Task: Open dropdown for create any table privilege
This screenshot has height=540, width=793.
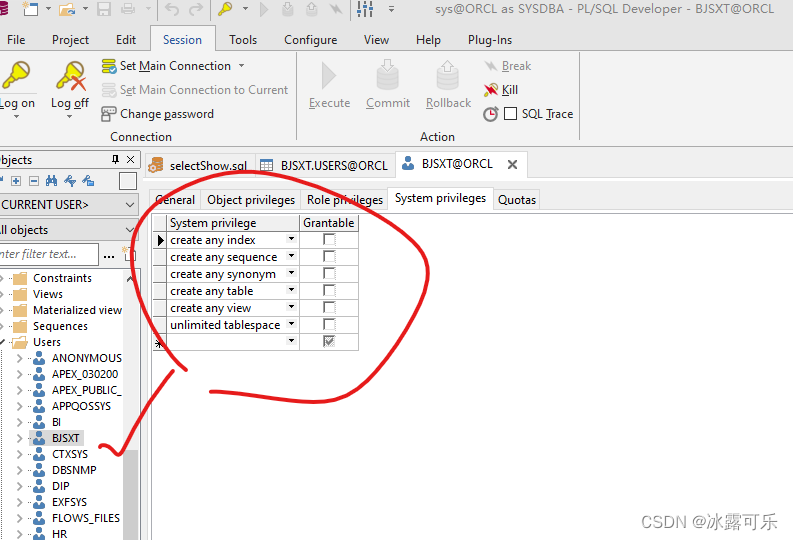Action: click(x=291, y=290)
